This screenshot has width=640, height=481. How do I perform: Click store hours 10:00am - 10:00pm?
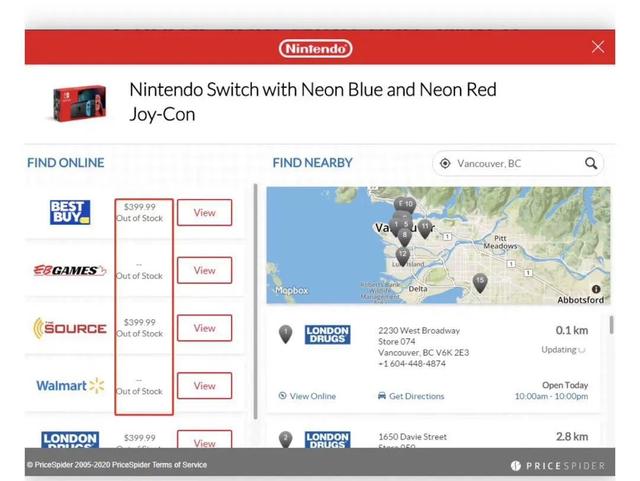pyautogui.click(x=551, y=396)
